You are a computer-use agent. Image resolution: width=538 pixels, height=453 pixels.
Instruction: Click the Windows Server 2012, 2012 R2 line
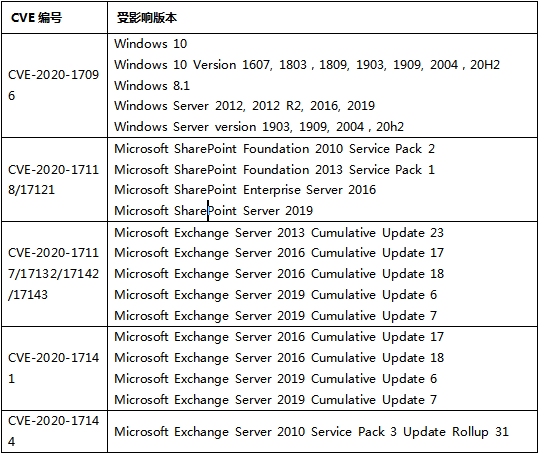(245, 106)
